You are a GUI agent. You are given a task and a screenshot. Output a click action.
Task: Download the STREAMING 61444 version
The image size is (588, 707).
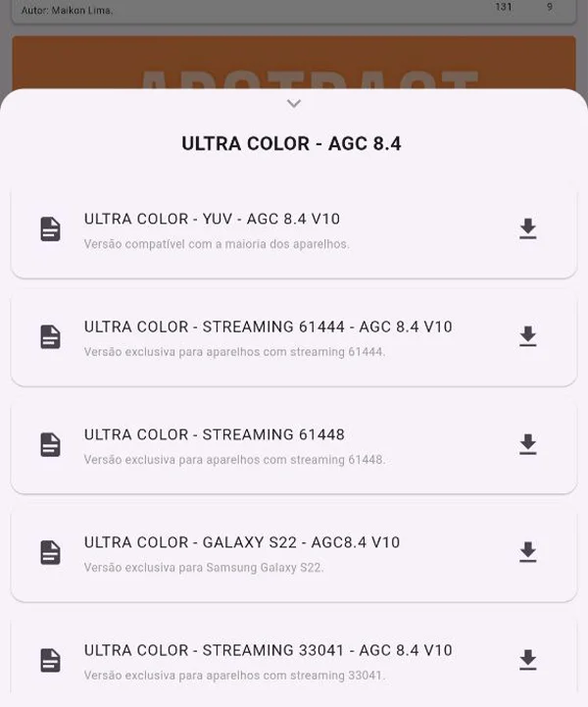pyautogui.click(x=527, y=337)
